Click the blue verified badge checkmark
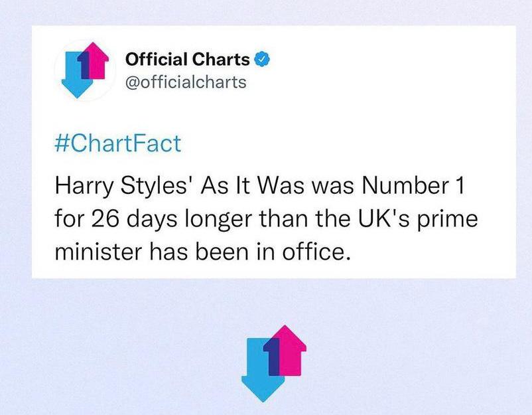 click(x=262, y=60)
